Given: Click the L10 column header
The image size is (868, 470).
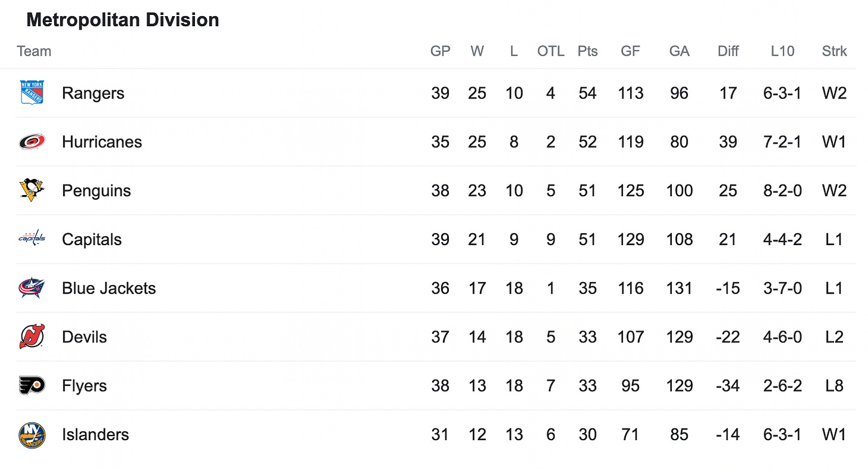Looking at the screenshot, I should (782, 51).
